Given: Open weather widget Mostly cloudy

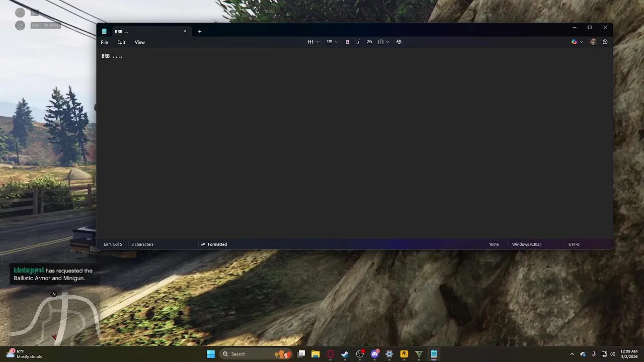Looking at the screenshot, I should (24, 354).
